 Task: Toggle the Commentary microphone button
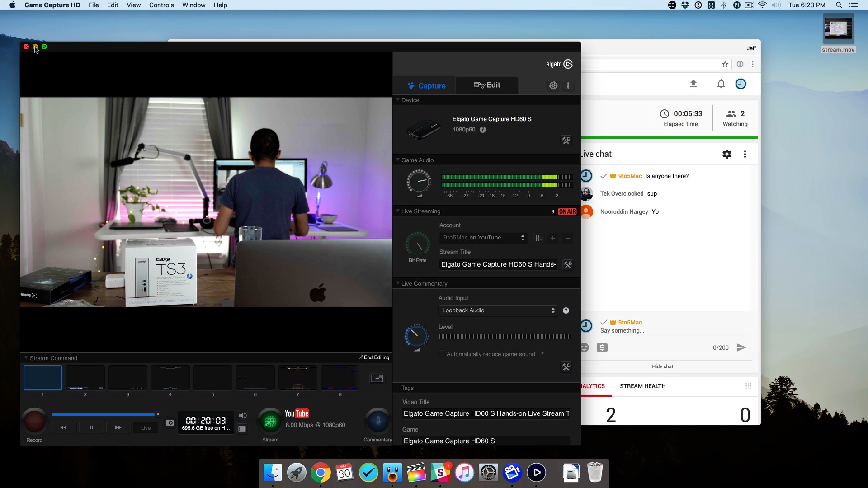coord(378,421)
